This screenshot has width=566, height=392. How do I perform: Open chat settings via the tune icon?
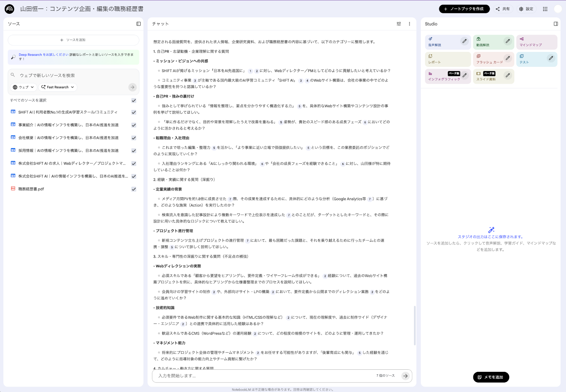point(399,24)
